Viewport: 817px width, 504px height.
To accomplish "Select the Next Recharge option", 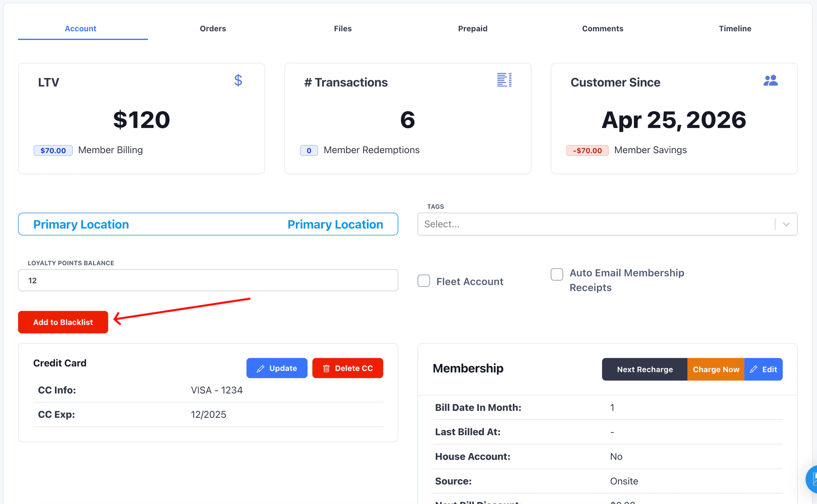I will coord(644,369).
